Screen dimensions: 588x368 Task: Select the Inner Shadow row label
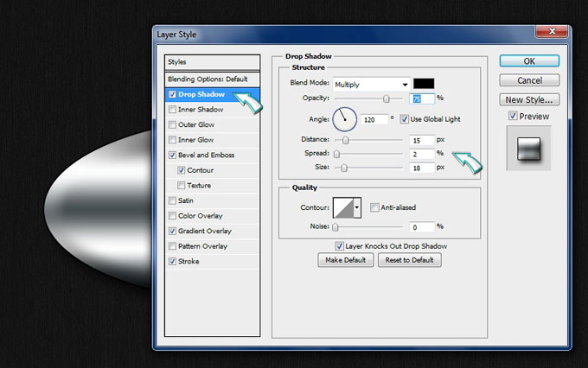point(201,110)
